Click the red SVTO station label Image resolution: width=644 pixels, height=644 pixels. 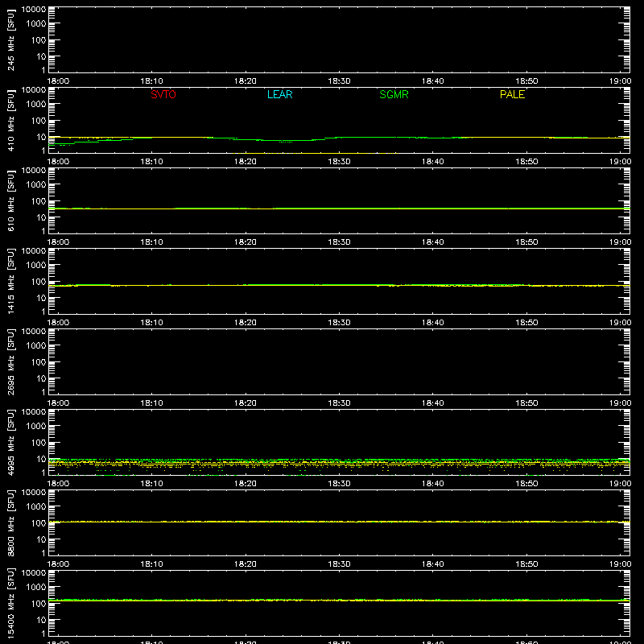(x=163, y=94)
